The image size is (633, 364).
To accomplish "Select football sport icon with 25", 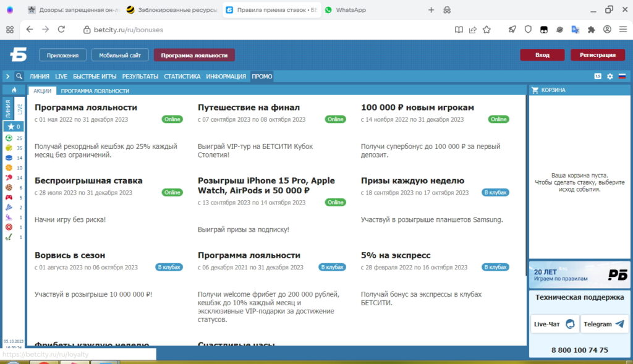I will [x=9, y=138].
